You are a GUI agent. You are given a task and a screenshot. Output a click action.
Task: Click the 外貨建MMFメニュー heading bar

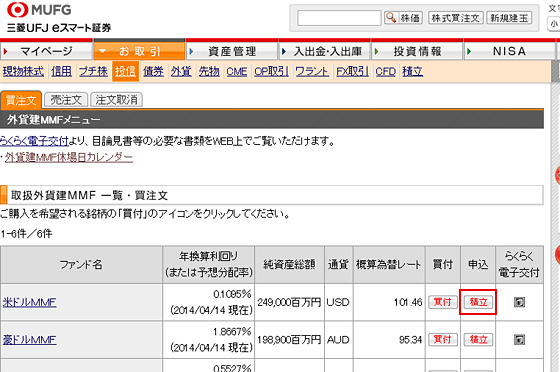[x=272, y=119]
